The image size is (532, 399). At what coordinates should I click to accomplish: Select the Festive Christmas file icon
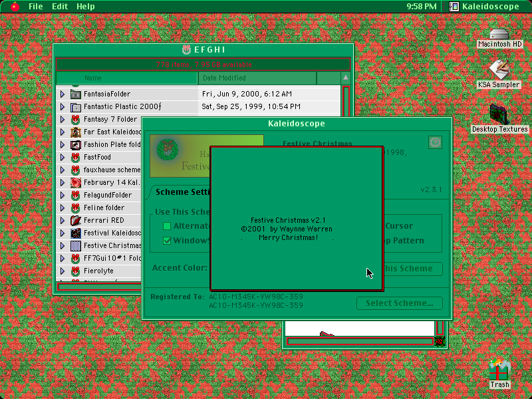75,245
